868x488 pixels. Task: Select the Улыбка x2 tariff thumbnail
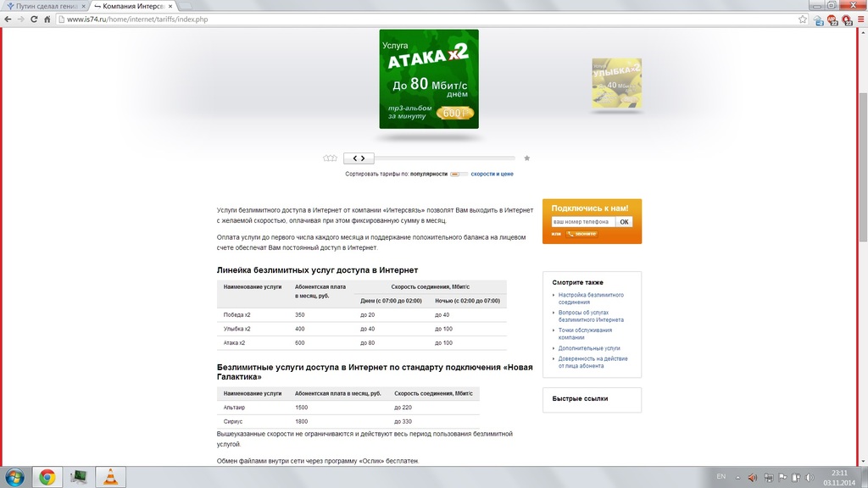pos(617,83)
